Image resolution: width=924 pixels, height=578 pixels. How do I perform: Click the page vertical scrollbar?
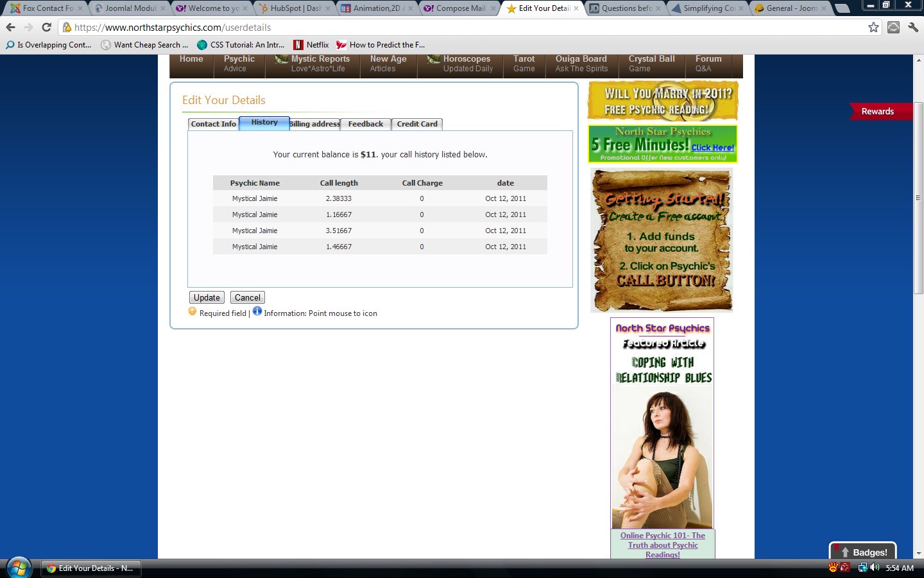coord(918,198)
